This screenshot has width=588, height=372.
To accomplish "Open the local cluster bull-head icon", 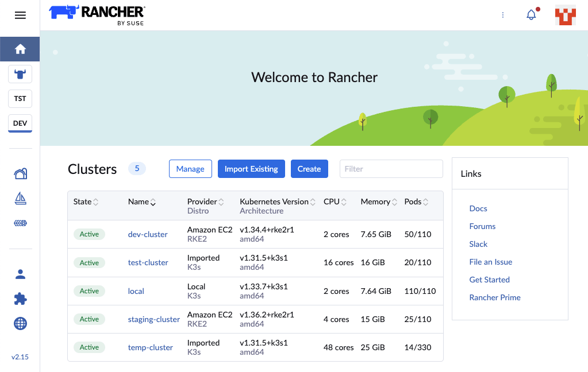I will (20, 74).
